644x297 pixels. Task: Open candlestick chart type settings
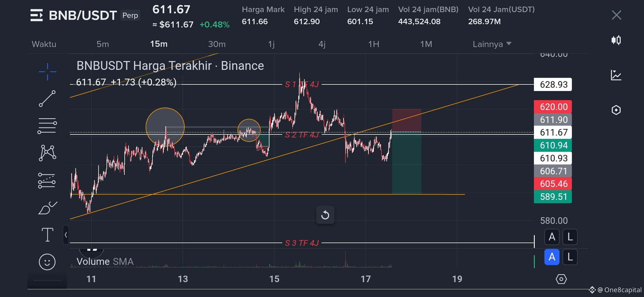[616, 40]
